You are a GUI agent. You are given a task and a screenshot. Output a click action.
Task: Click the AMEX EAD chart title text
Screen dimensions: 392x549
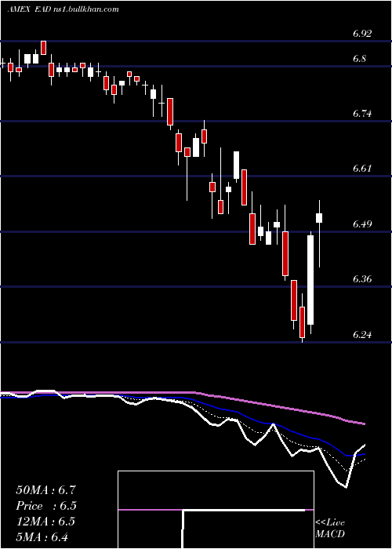[x=63, y=9]
